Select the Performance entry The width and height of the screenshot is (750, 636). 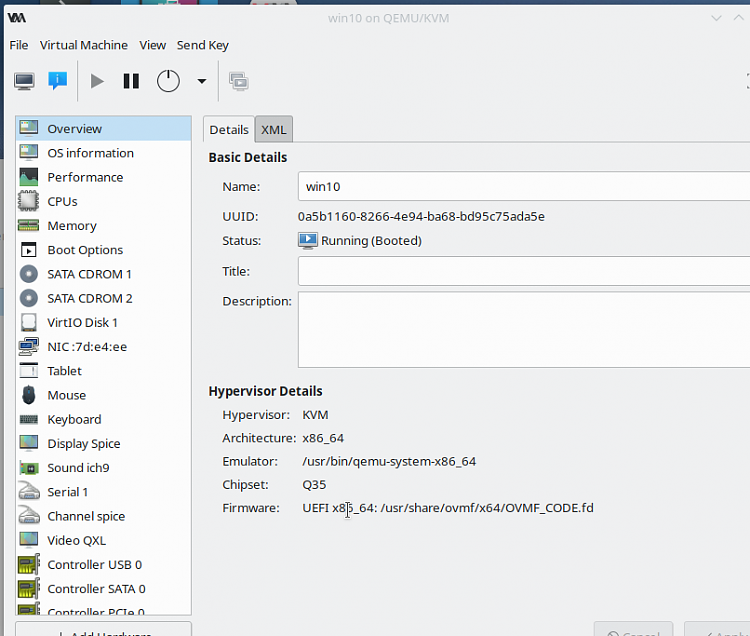[x=103, y=177]
